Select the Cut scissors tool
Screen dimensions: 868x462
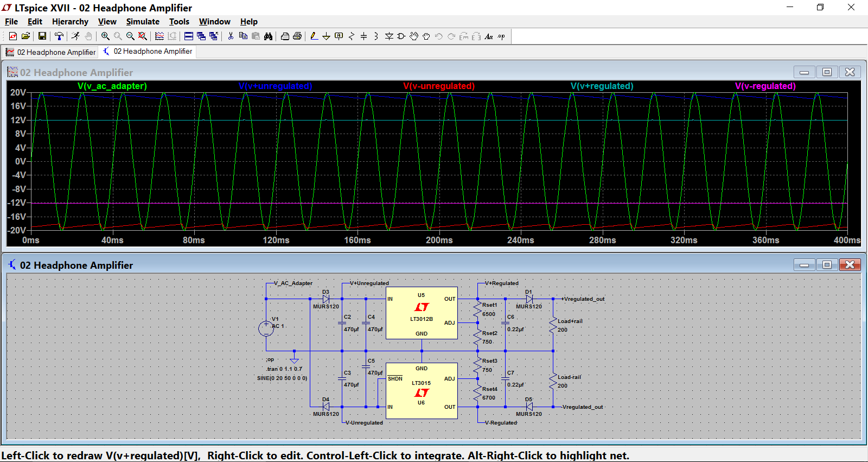pyautogui.click(x=231, y=36)
